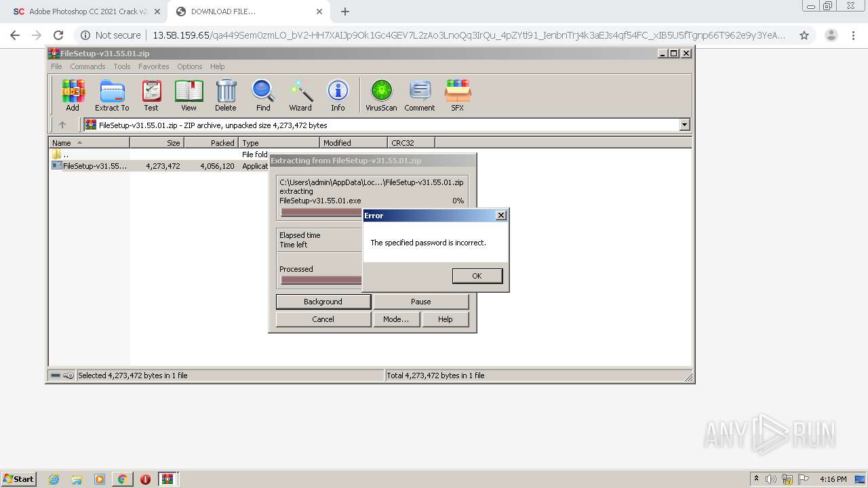Click the Processed total progress bar
Viewport: 868px width, 488px height.
[x=321, y=280]
